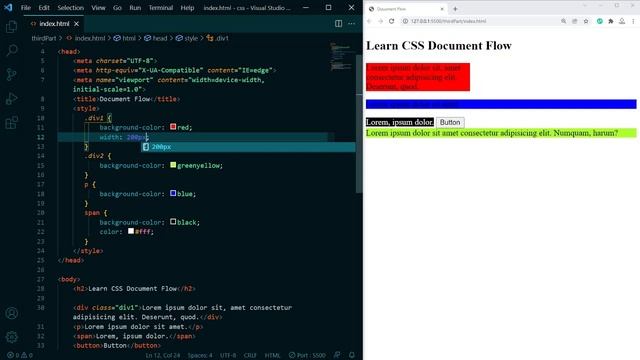
Task: Close the Document Flow Chrome tab
Action: click(x=442, y=9)
